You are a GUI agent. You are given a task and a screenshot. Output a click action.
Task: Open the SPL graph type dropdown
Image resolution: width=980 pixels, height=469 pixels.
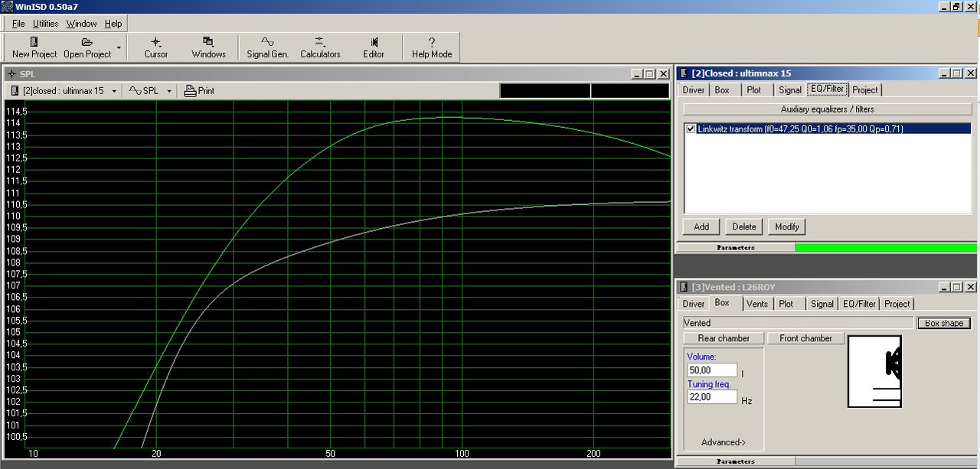coord(168,91)
